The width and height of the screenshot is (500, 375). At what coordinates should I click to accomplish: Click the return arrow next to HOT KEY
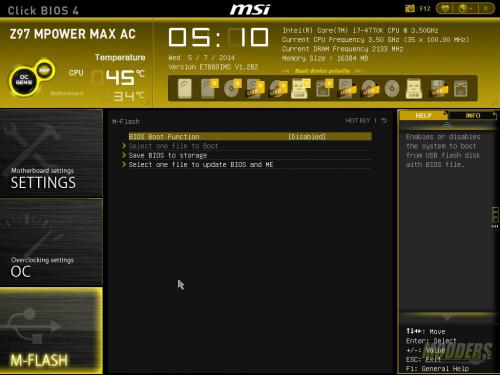point(384,120)
